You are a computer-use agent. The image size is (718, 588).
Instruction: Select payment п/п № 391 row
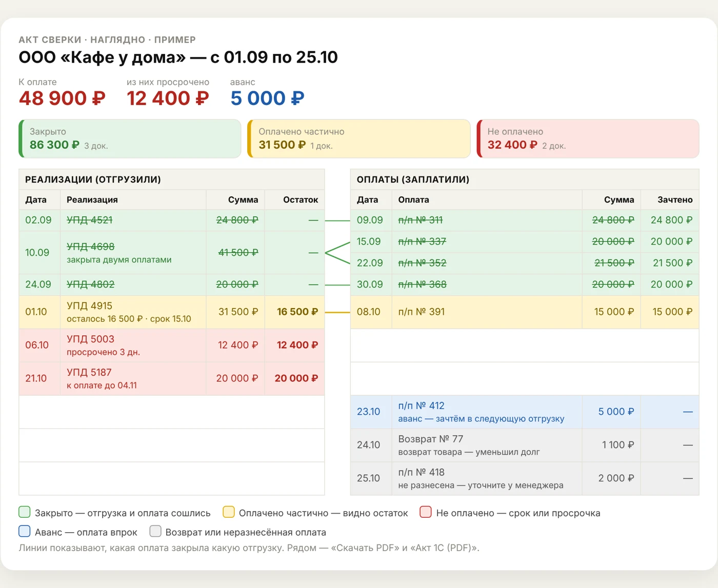(525, 312)
